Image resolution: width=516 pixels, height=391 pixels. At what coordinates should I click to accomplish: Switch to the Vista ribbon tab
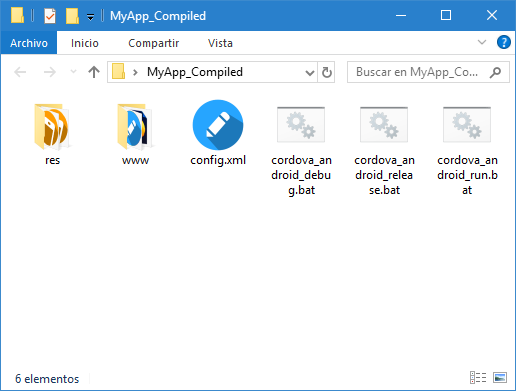point(220,43)
